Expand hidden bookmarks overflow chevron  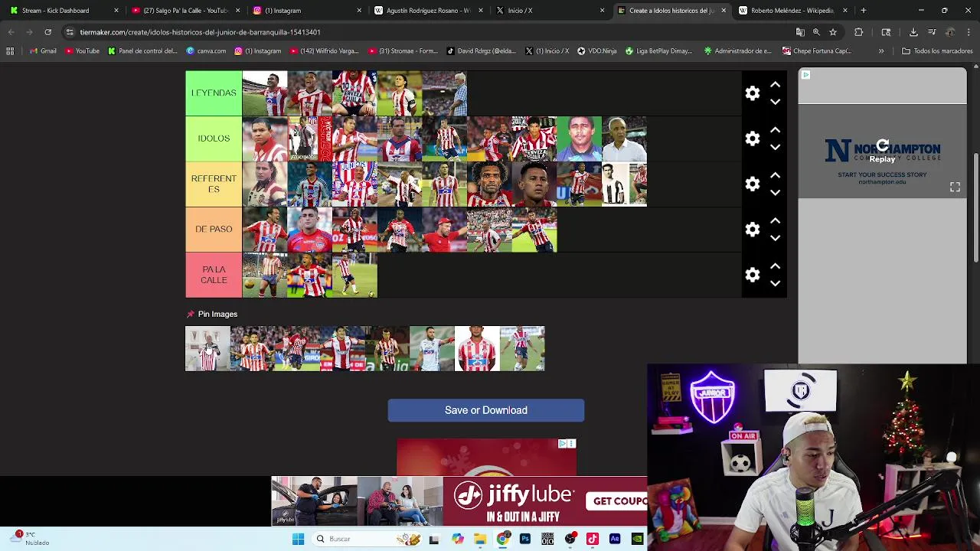point(881,51)
